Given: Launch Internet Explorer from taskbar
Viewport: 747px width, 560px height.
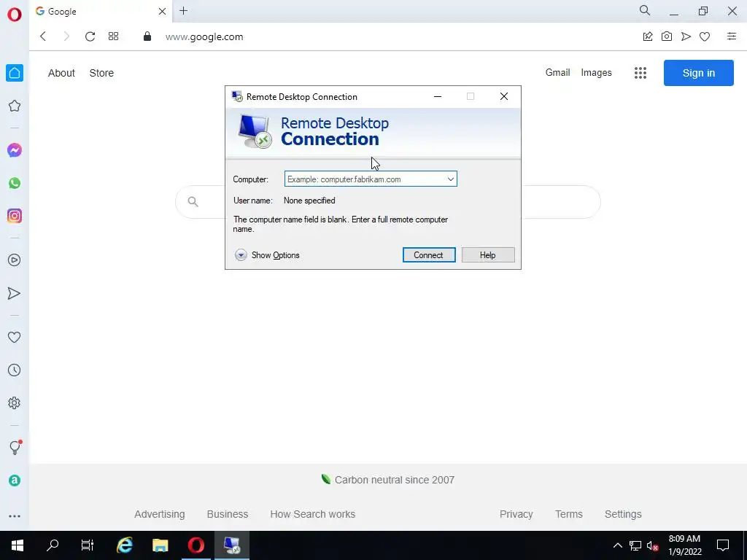Looking at the screenshot, I should 125,545.
